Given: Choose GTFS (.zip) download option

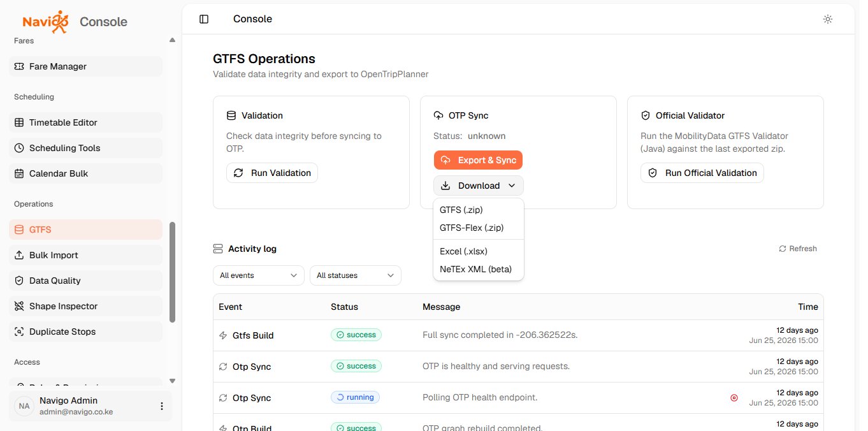Looking at the screenshot, I should pos(478,210).
